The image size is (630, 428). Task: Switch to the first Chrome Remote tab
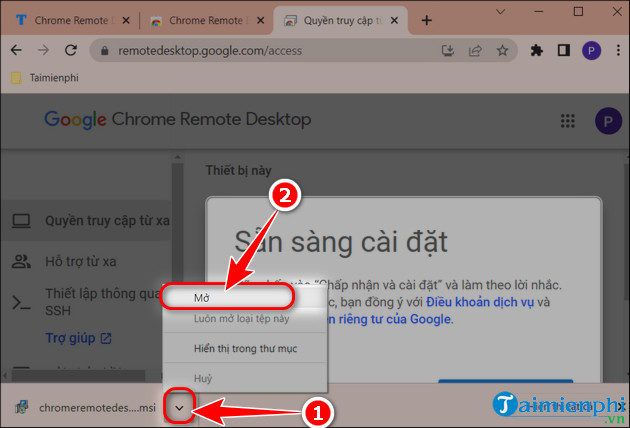(70, 20)
